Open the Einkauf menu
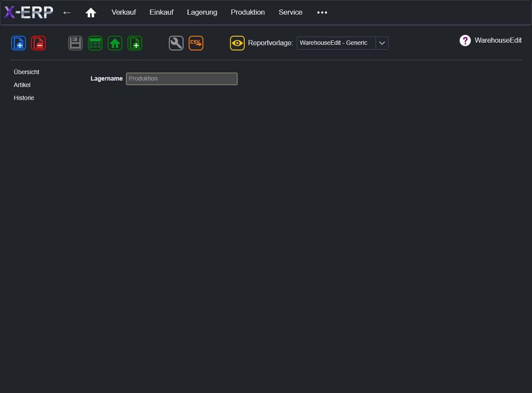 pos(162,12)
